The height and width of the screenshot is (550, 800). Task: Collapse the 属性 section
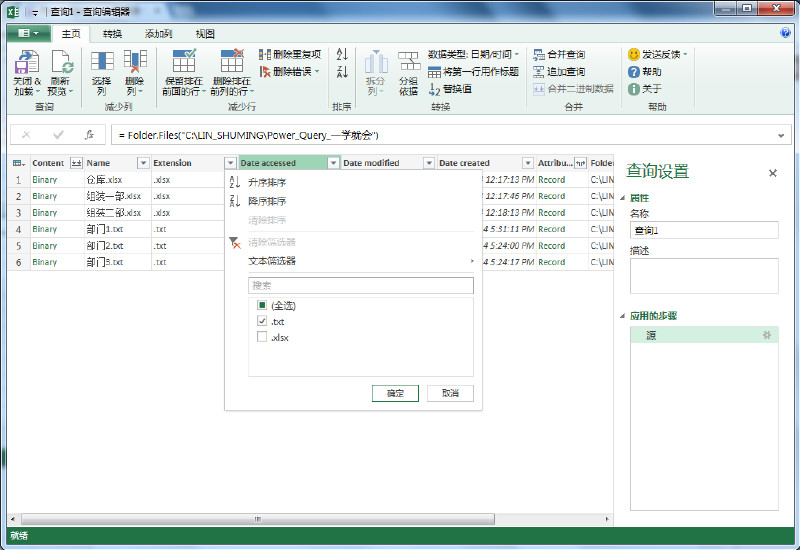[622, 198]
